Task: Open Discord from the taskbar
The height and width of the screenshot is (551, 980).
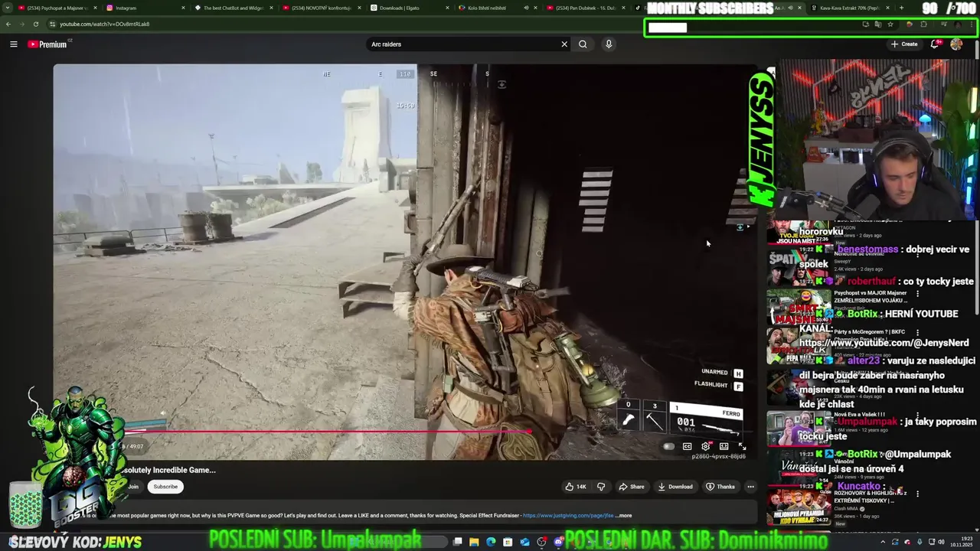Action: (x=558, y=542)
